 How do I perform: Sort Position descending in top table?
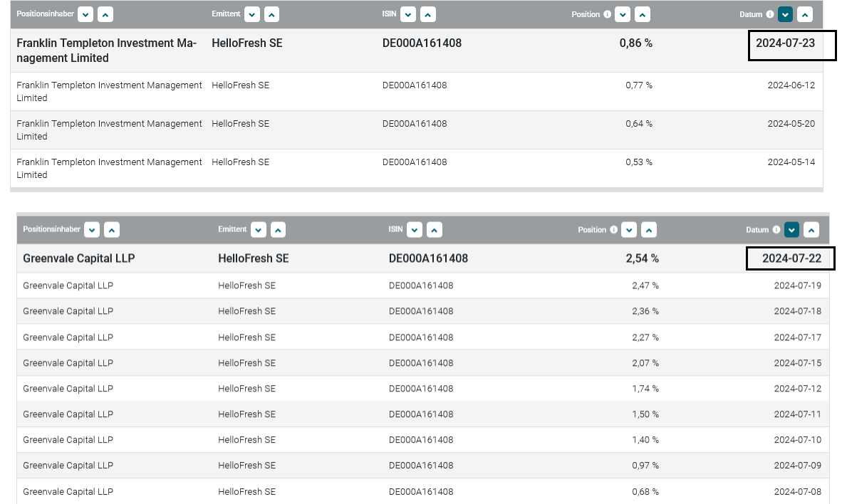[x=623, y=14]
